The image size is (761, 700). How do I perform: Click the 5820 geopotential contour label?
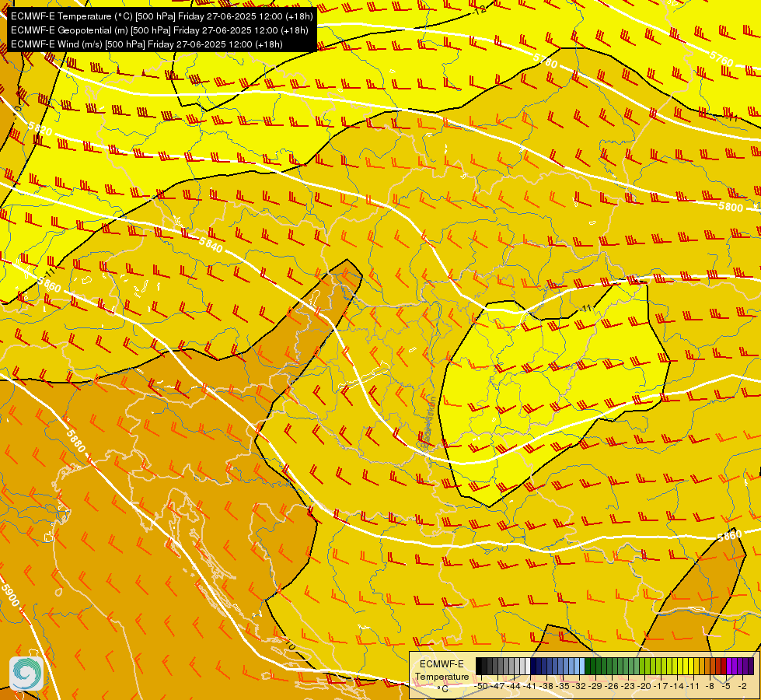click(40, 129)
